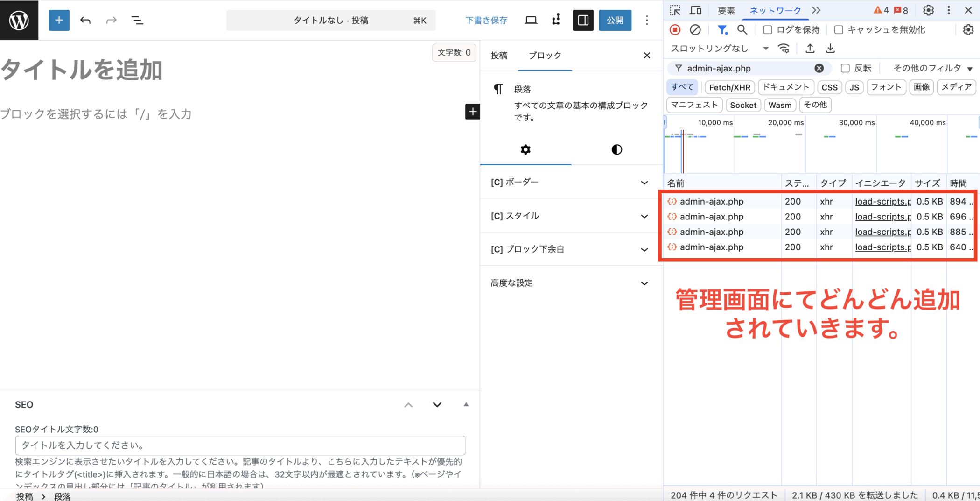Expand the [C] ボーダー panel
980x501 pixels.
coord(569,182)
